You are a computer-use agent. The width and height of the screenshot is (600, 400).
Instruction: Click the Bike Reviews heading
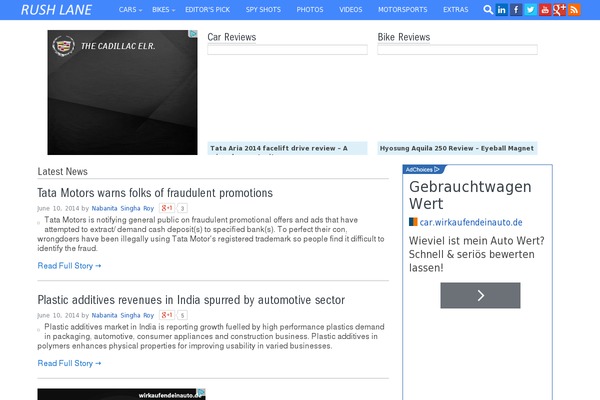click(x=404, y=37)
